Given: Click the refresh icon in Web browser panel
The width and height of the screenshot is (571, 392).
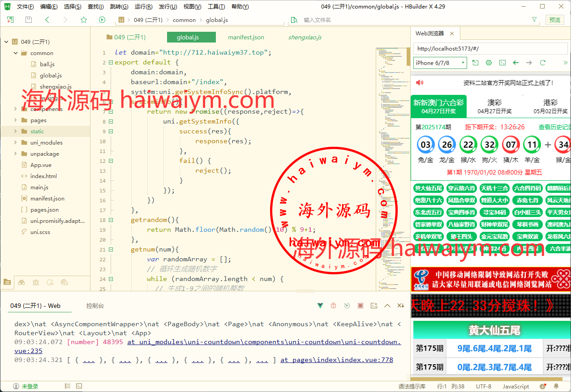Looking at the screenshot, I should coord(543,63).
